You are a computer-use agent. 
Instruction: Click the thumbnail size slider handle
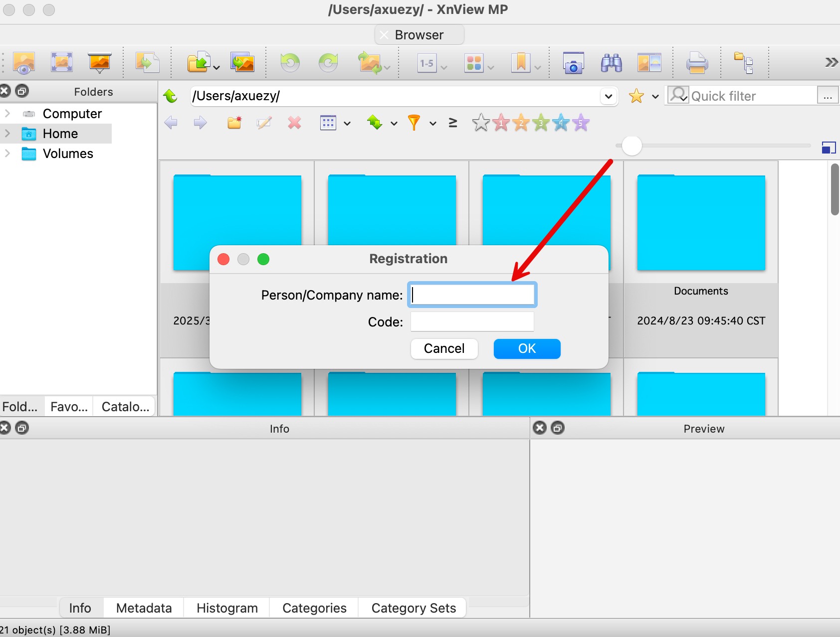[x=631, y=146]
